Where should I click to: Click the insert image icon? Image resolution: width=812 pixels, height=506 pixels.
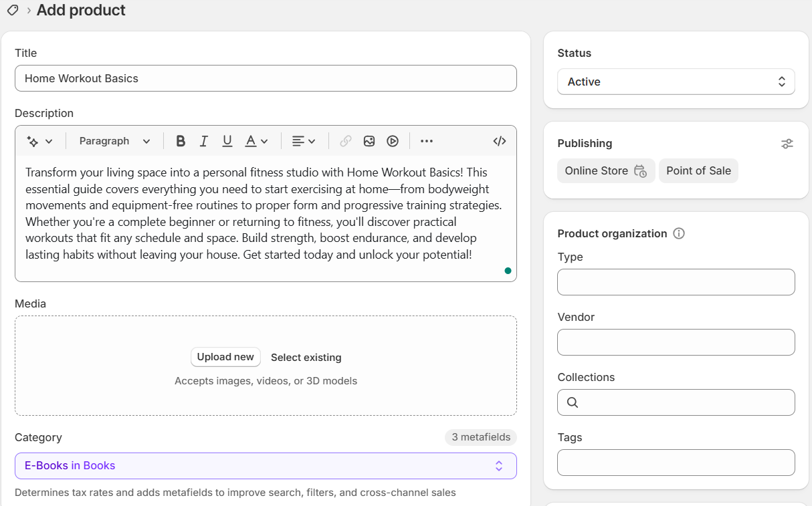[369, 141]
